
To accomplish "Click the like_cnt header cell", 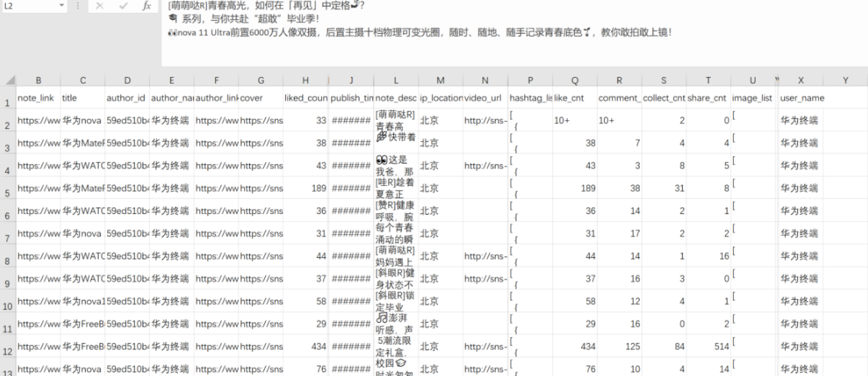I will point(575,98).
